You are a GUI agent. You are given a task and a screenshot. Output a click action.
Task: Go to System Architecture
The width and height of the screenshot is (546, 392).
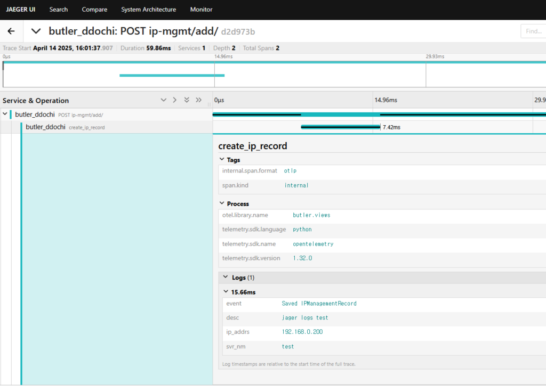point(148,10)
